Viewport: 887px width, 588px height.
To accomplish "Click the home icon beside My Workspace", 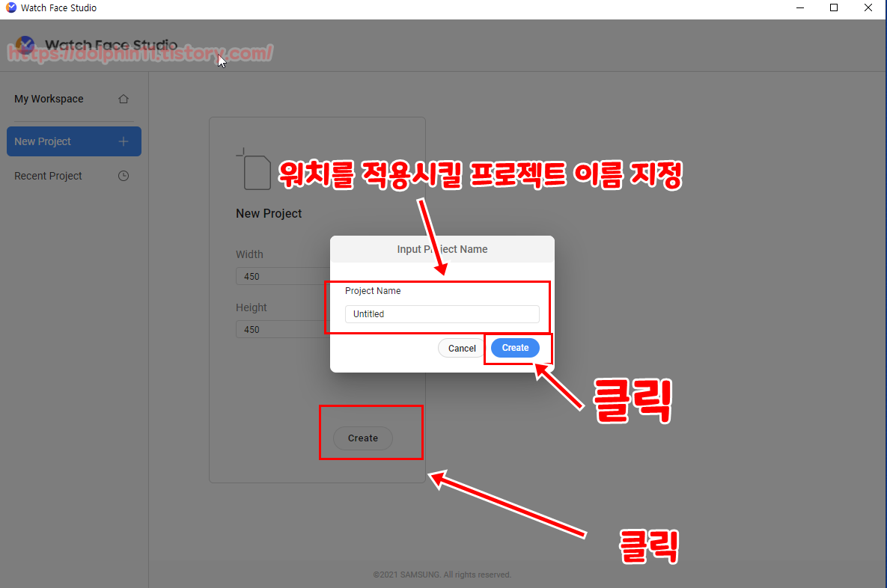I will tap(124, 99).
